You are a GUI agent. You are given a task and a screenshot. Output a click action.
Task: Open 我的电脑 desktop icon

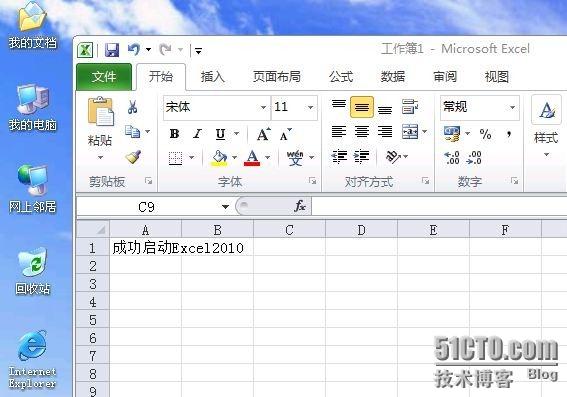33,107
